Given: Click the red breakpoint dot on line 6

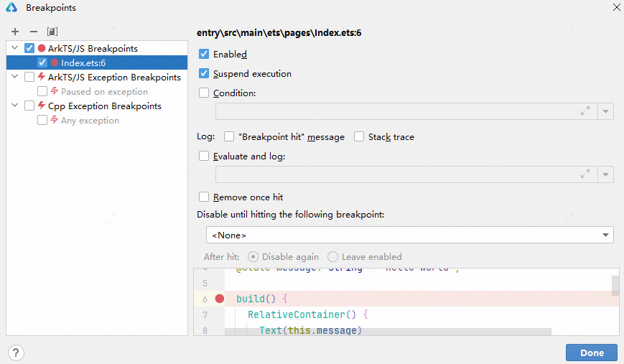Looking at the screenshot, I should tap(220, 299).
